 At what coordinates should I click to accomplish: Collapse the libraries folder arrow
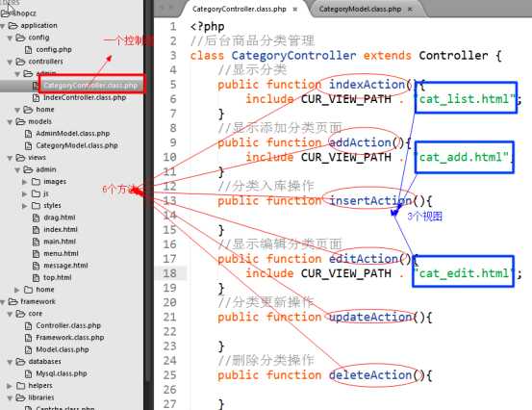pos(11,397)
